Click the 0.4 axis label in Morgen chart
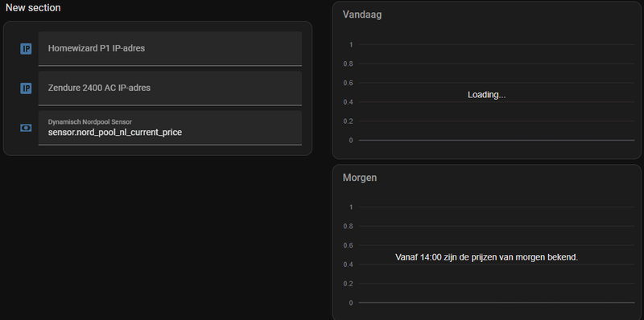The height and width of the screenshot is (320, 644). coord(348,265)
